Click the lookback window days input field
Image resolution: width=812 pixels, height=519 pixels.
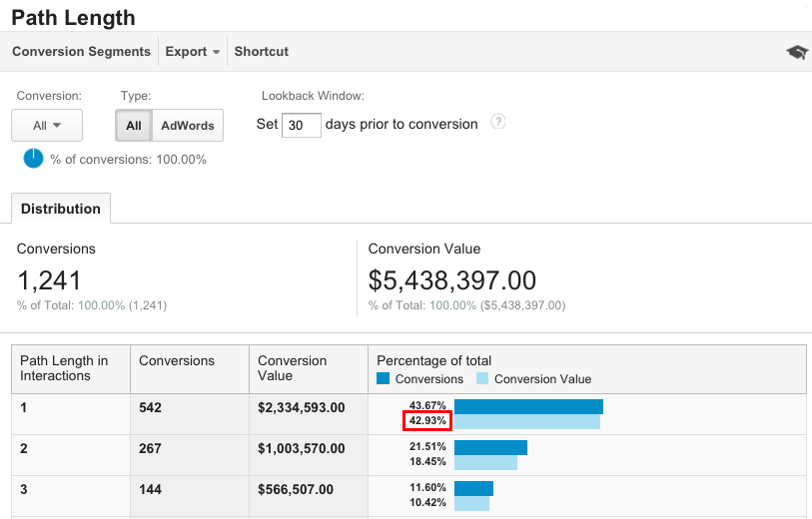coord(302,125)
